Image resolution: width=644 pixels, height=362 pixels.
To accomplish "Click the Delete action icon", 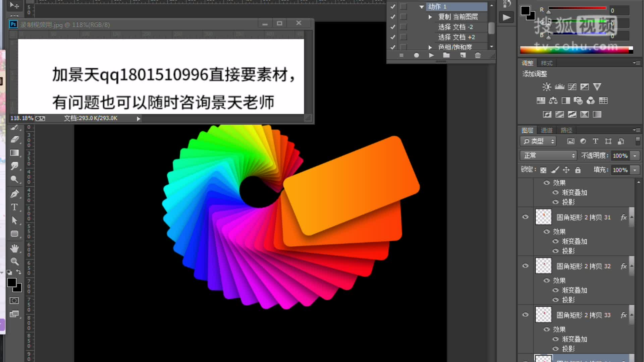I will [x=477, y=55].
